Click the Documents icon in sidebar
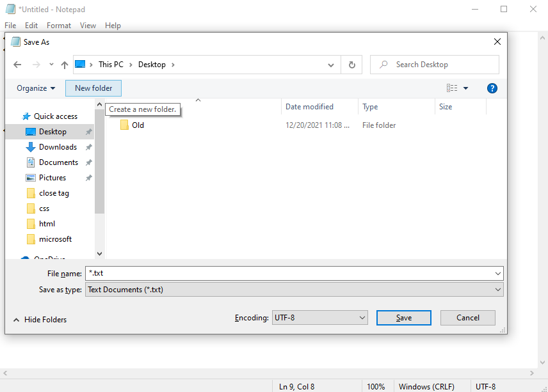 [x=30, y=162]
